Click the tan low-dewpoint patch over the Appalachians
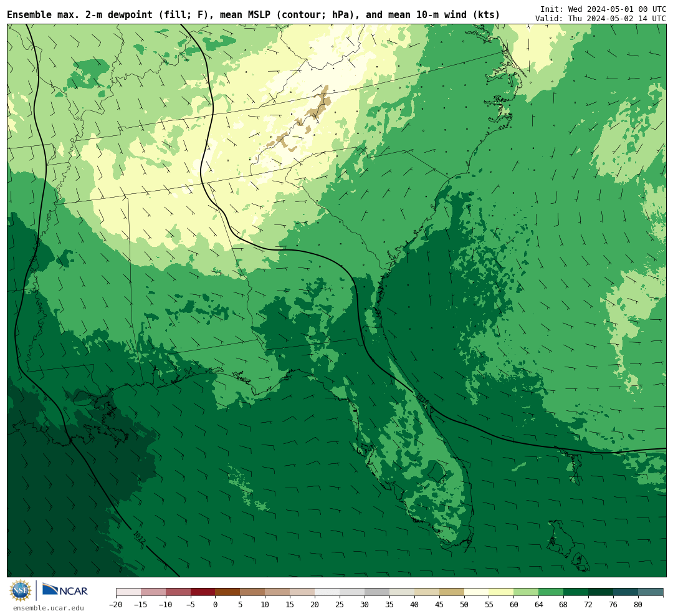673x616 pixels. click(x=318, y=105)
